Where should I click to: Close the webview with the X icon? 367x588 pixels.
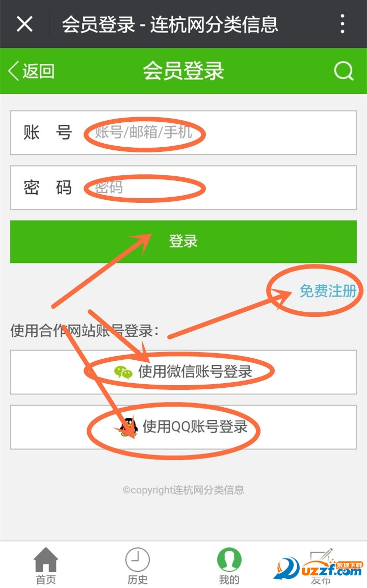pos(25,24)
